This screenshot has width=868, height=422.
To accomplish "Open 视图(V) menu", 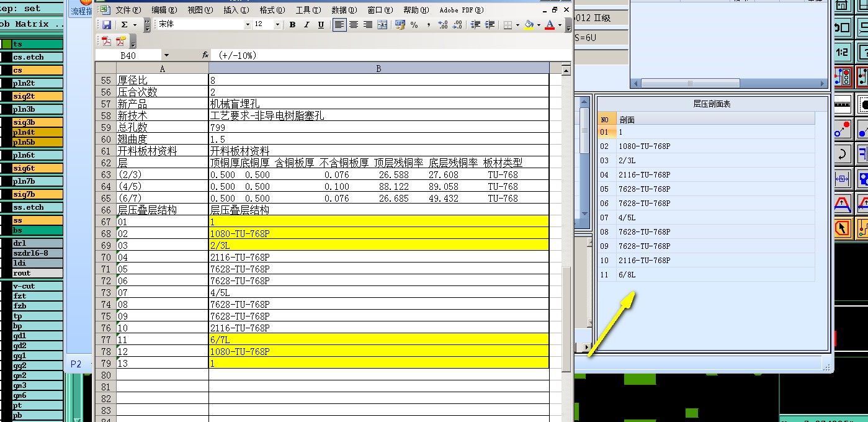I will [200, 10].
